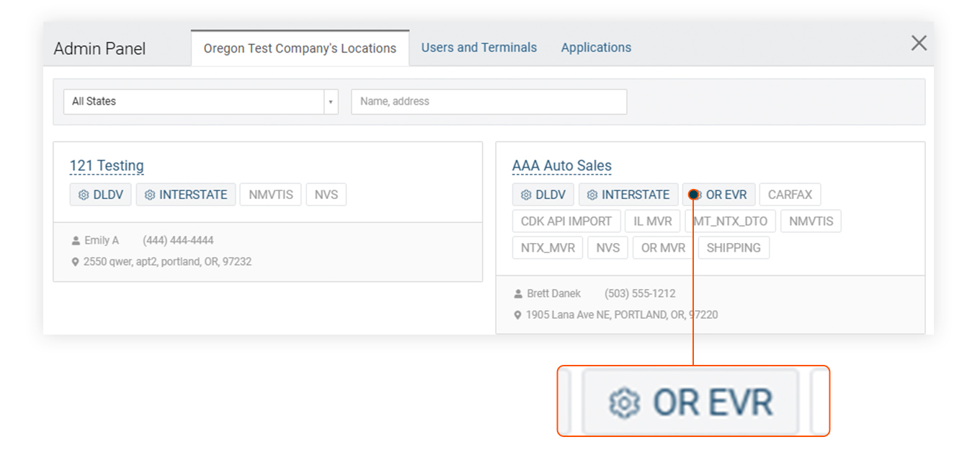Click the All States dropdown arrow
Screen dimensions: 980x468
pos(331,102)
